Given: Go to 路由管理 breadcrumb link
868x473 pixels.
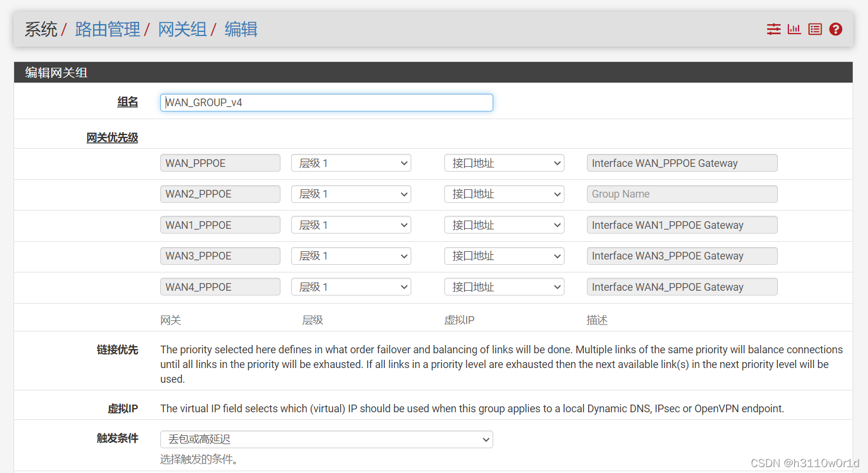Looking at the screenshot, I should [108, 29].
